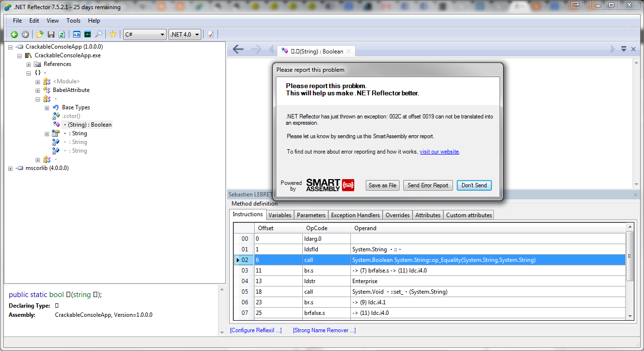Switch to the Custom attributes tab
The width and height of the screenshot is (644, 351).
click(x=469, y=215)
